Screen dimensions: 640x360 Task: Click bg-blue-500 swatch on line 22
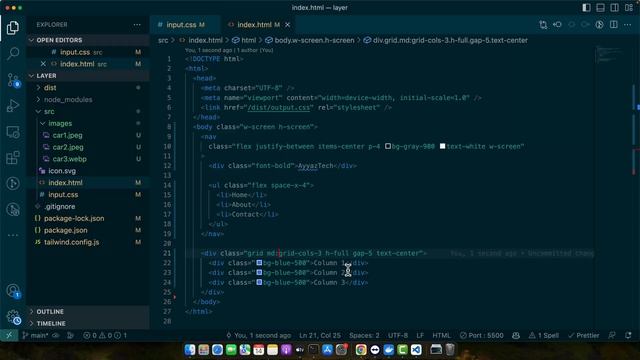(259, 263)
